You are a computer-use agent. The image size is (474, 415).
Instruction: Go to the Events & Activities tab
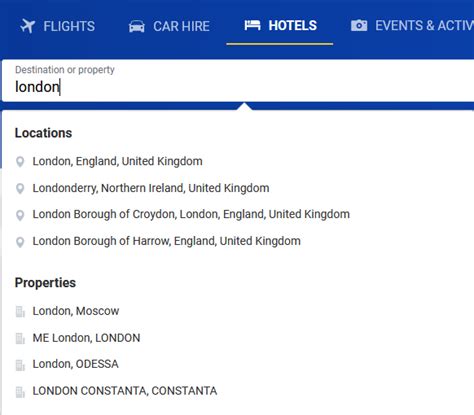point(412,26)
